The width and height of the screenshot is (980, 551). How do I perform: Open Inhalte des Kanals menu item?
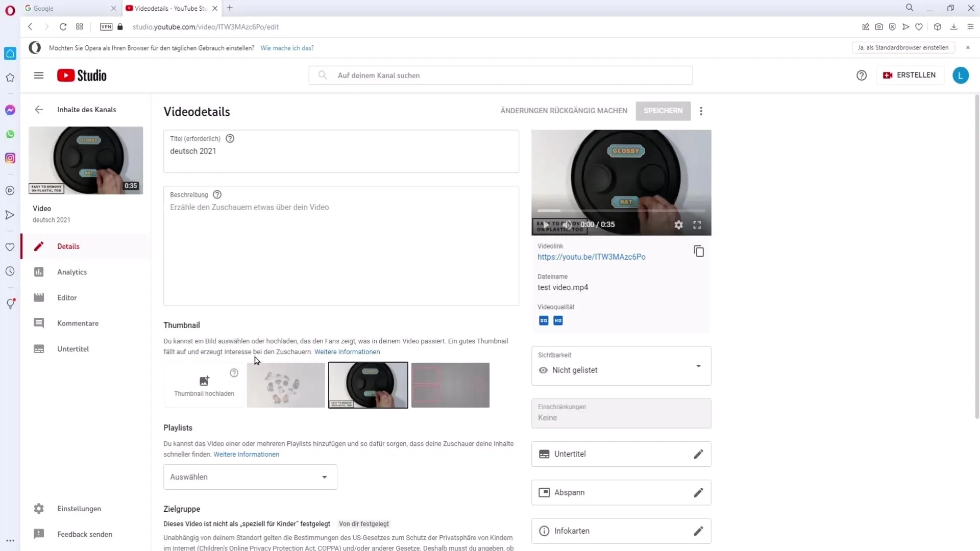86,109
